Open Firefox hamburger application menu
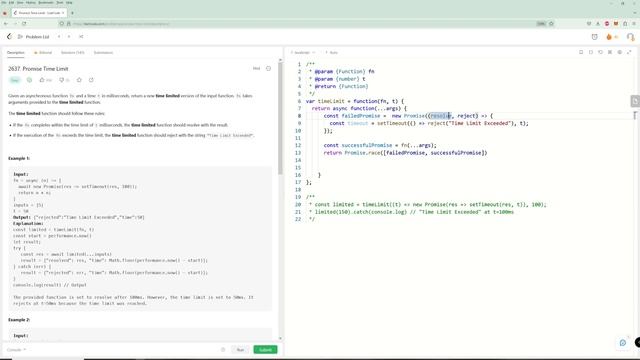The image size is (640, 360). (634, 24)
